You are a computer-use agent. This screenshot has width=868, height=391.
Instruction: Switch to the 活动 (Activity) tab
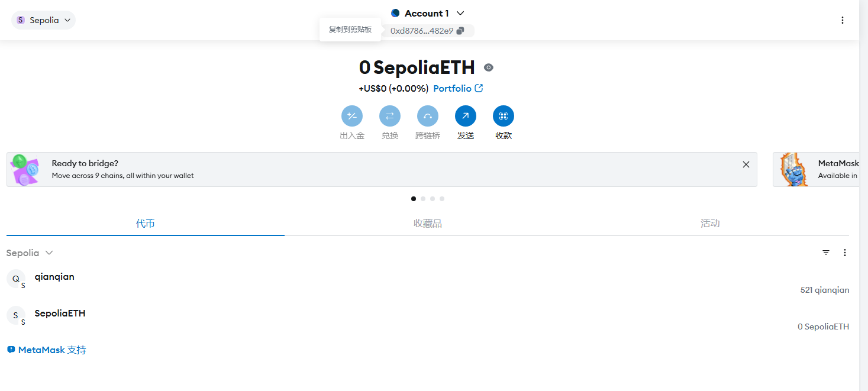click(709, 224)
